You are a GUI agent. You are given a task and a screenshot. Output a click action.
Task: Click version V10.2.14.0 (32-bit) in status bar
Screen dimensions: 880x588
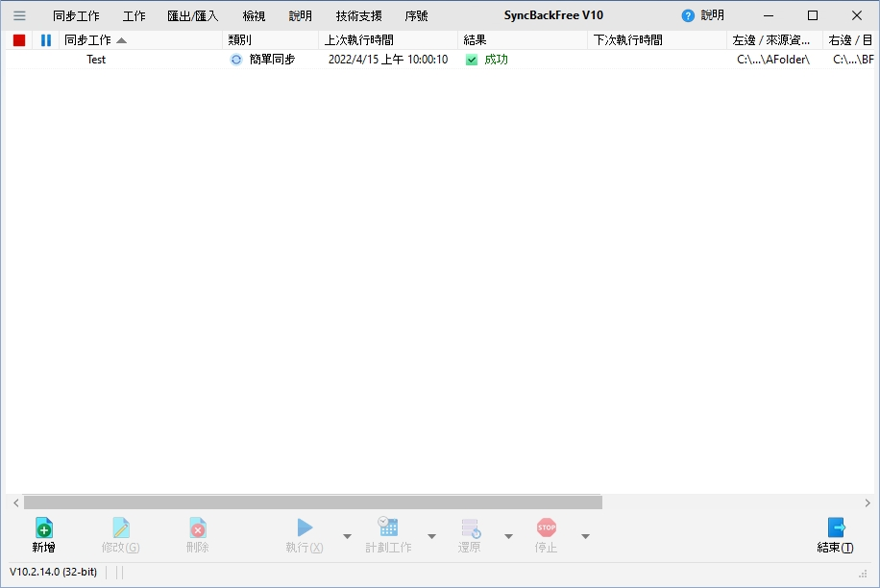[53, 573]
